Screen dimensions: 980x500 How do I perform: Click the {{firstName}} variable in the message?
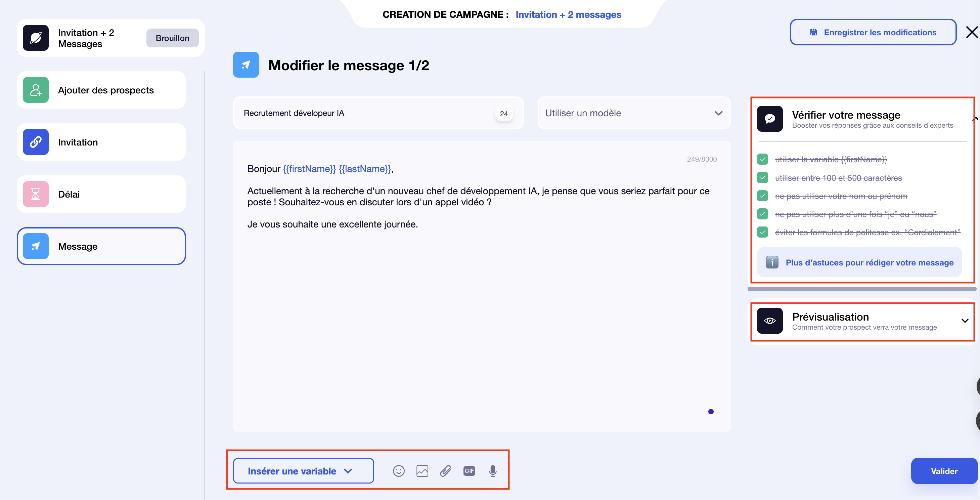pyautogui.click(x=309, y=169)
